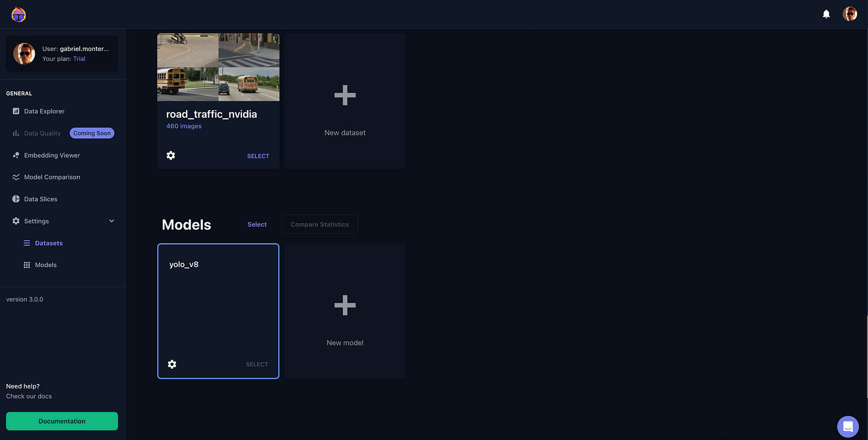
Task: Click the Data Slices pie icon
Action: [16, 199]
